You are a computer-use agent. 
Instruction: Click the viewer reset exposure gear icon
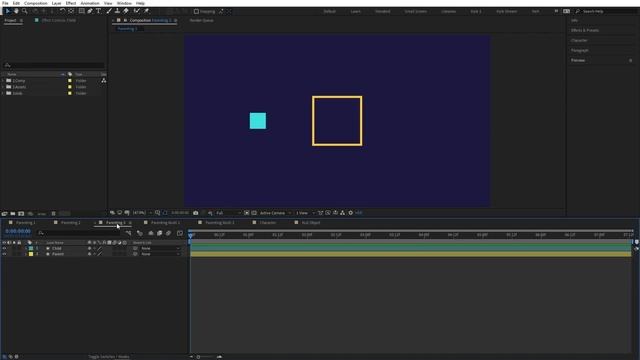tap(351, 213)
